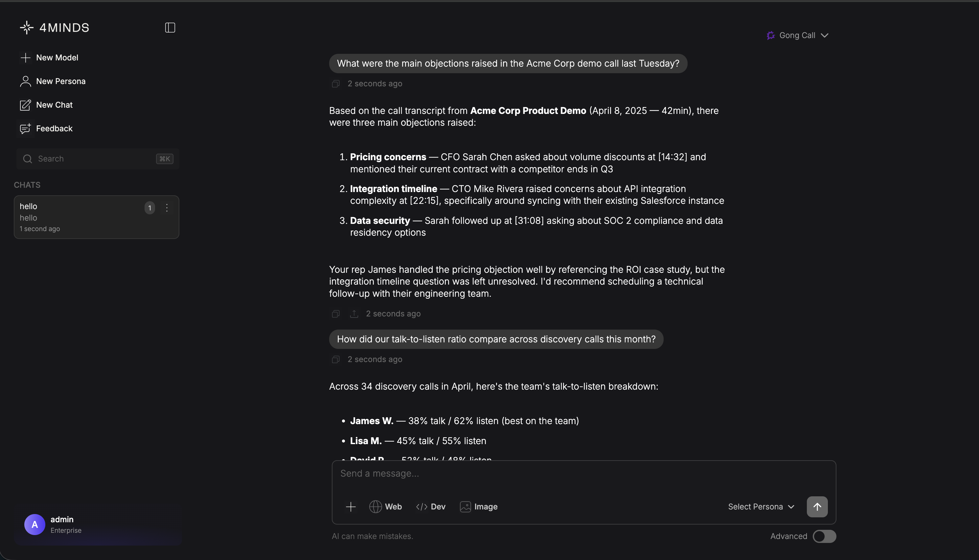Copy the Acme Corp objections question
Screen dimensions: 979x560
point(335,84)
